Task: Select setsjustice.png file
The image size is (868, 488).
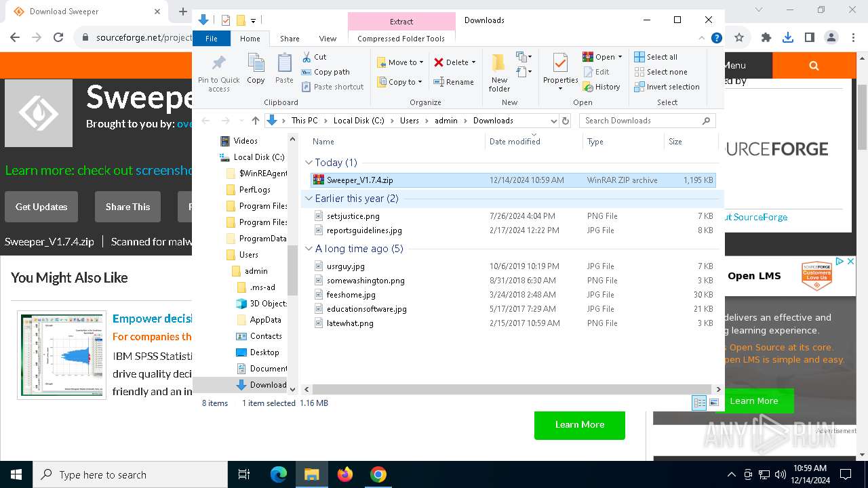Action: click(x=513, y=216)
